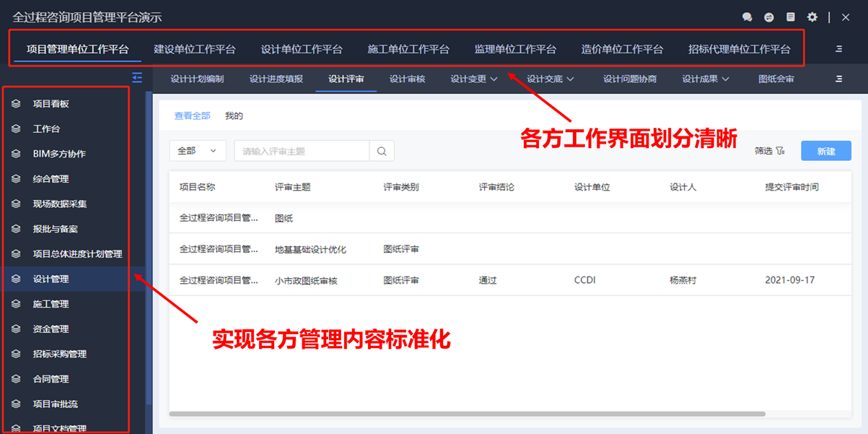Click the 请输入评审主题 search field
This screenshot has width=868, height=434.
[x=302, y=151]
